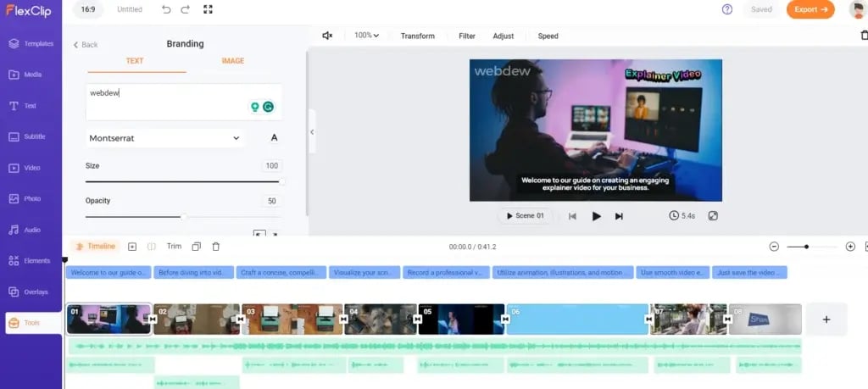
Task: Open the Filter option in the toolbar
Action: pos(467,36)
